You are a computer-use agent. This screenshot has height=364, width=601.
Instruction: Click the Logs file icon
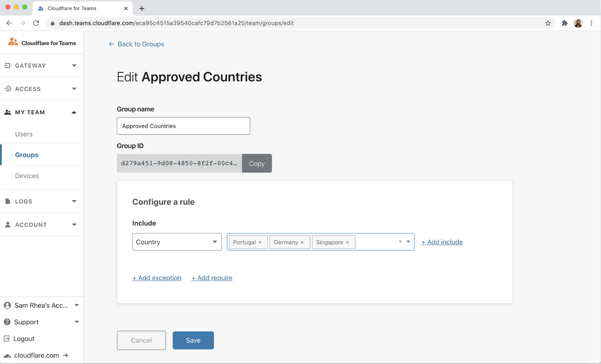(x=8, y=201)
